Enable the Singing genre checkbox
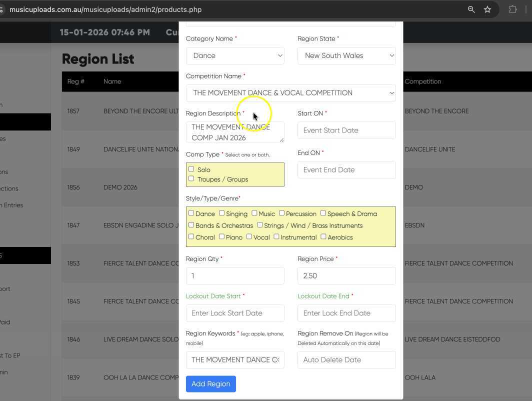Viewport: 532px width, 401px height. 221,213
